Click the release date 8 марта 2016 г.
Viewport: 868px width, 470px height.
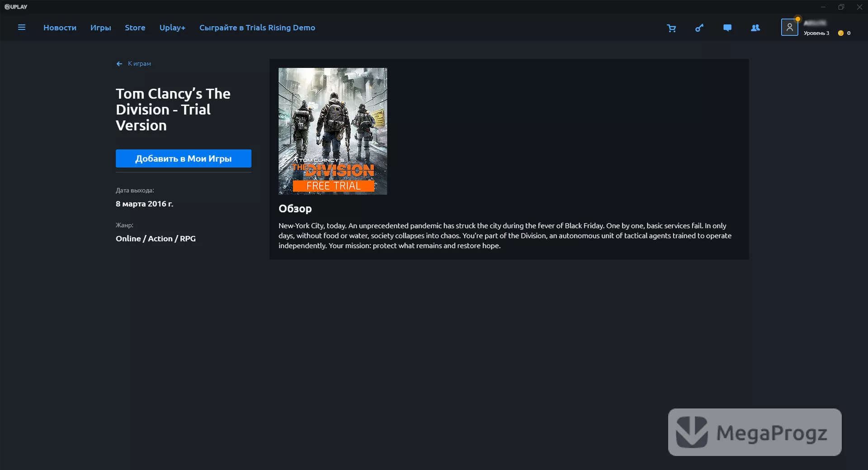[x=144, y=204]
